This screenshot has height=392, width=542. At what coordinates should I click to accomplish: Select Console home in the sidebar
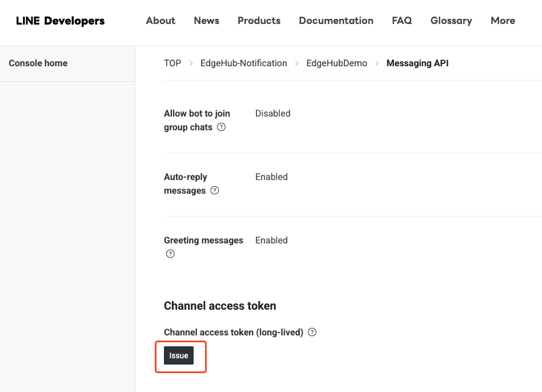click(x=38, y=63)
